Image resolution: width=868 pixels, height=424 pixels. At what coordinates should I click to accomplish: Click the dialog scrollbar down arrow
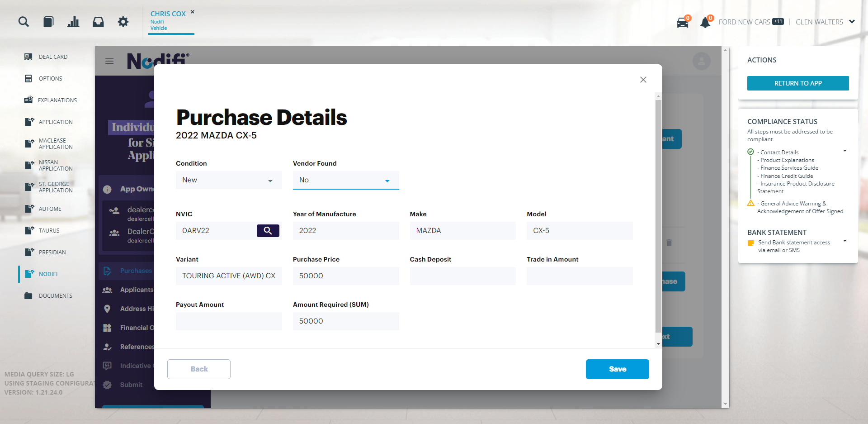pyautogui.click(x=658, y=344)
